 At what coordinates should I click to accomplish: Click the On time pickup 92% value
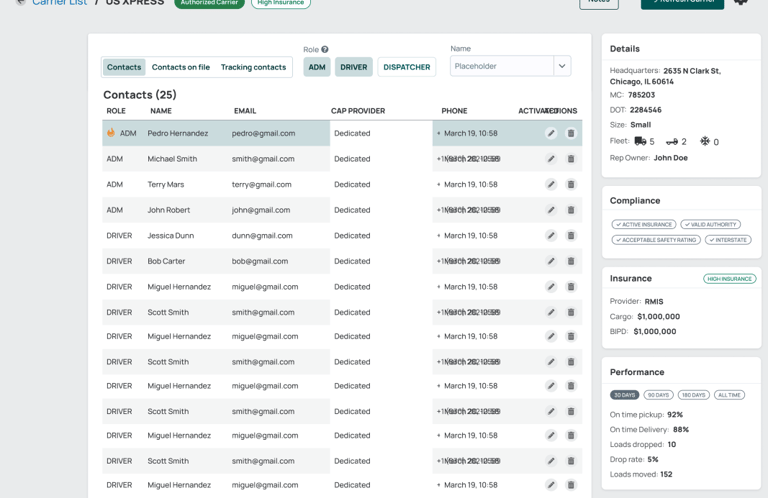675,415
